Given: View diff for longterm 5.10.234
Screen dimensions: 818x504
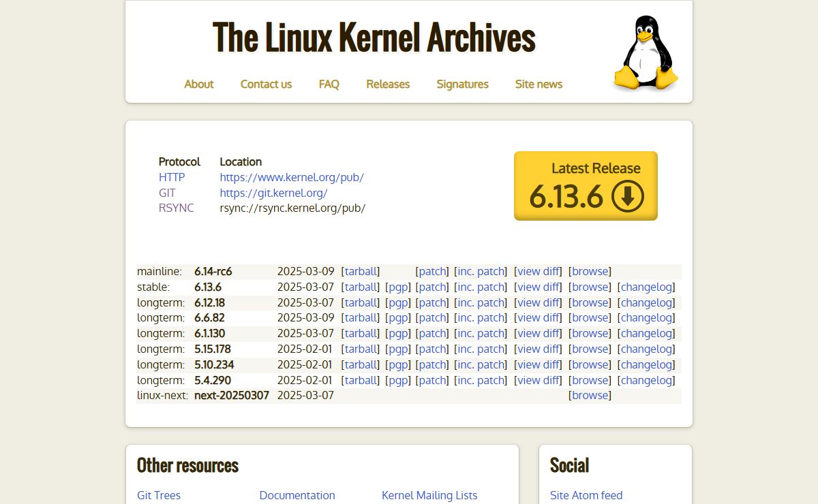Looking at the screenshot, I should (539, 364).
